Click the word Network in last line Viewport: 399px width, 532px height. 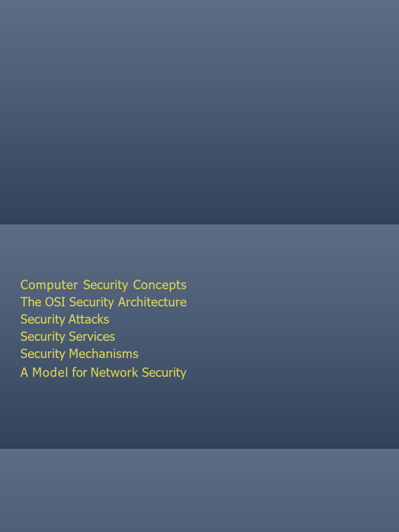pyautogui.click(x=111, y=373)
